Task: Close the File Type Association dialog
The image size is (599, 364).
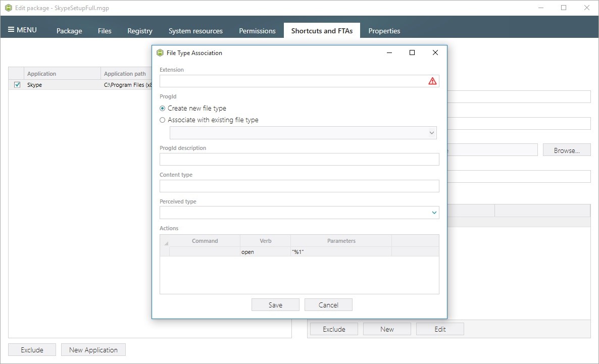Action: pos(435,53)
